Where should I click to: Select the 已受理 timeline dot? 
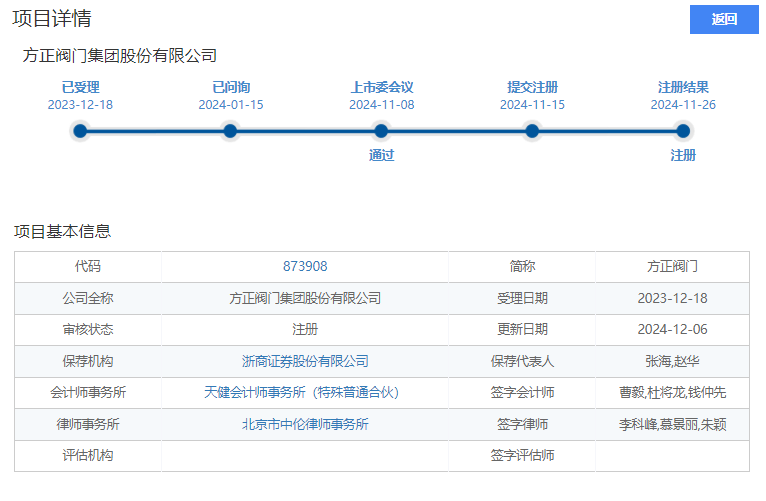[x=80, y=131]
